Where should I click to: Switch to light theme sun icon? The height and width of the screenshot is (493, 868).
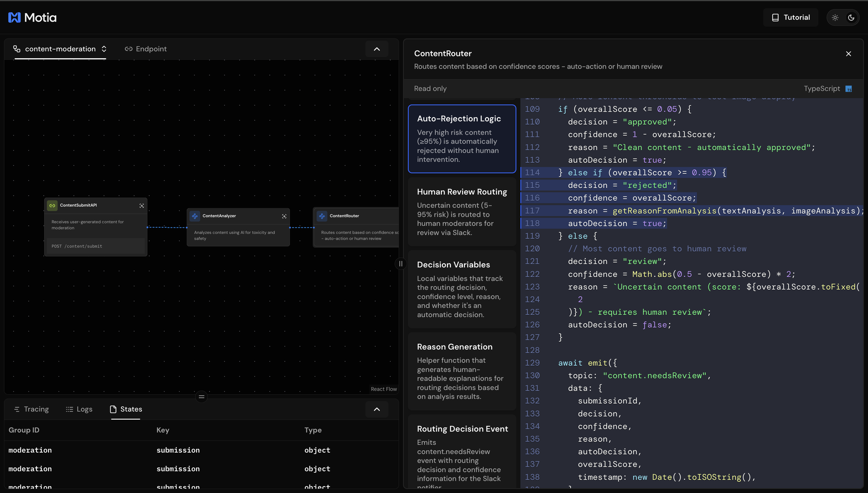coord(835,17)
